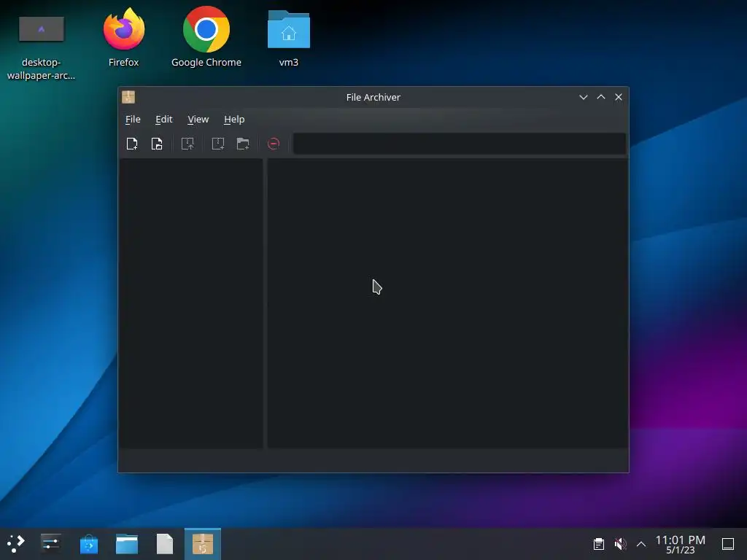Click the location field in the toolbar
The width and height of the screenshot is (747, 560).
coord(460,144)
